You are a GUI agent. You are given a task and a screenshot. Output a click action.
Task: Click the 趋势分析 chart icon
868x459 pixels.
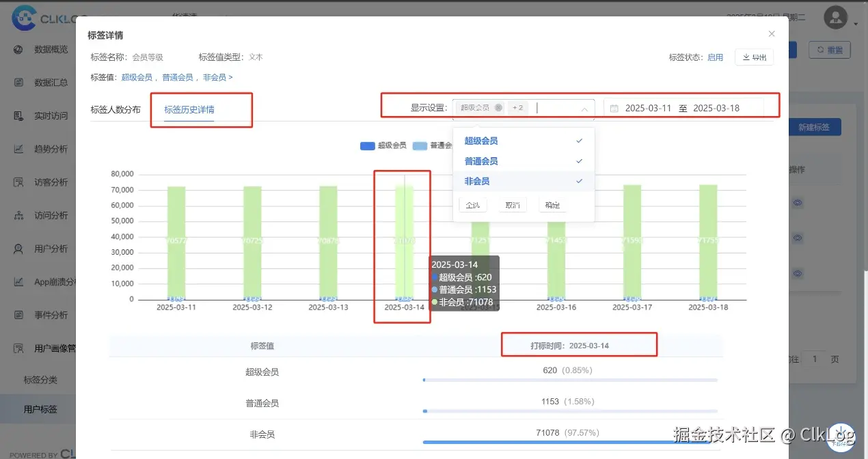[x=19, y=149]
